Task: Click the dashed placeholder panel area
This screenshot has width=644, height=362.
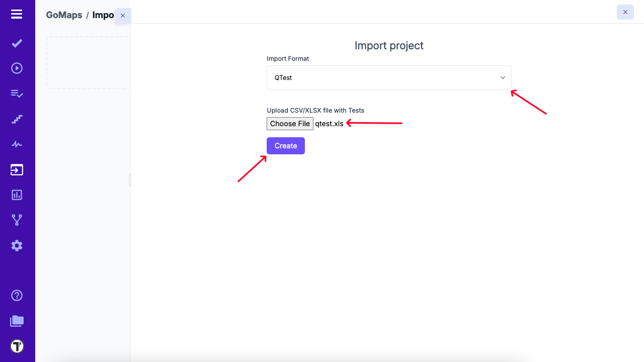Action: (x=87, y=62)
